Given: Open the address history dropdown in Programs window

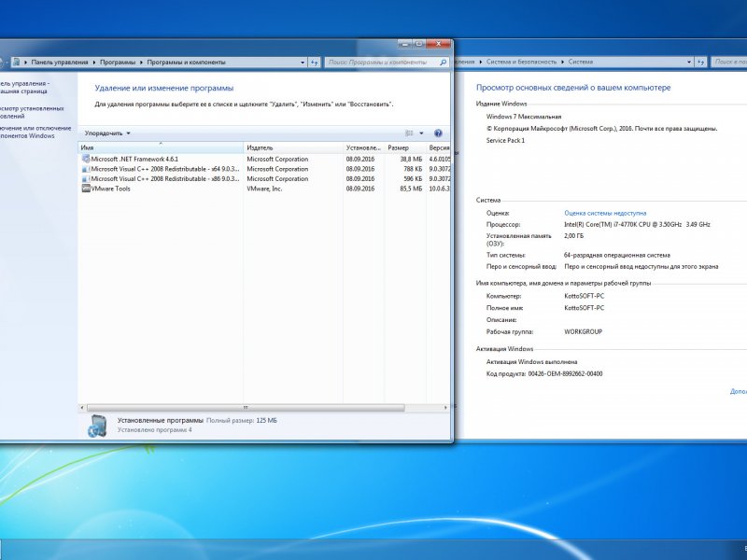Looking at the screenshot, I should pos(303,63).
